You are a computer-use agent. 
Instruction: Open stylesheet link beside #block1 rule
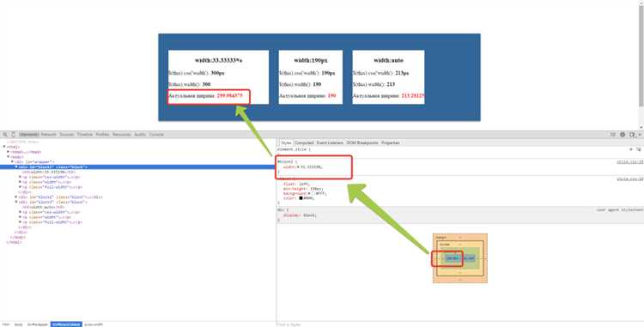(630, 162)
